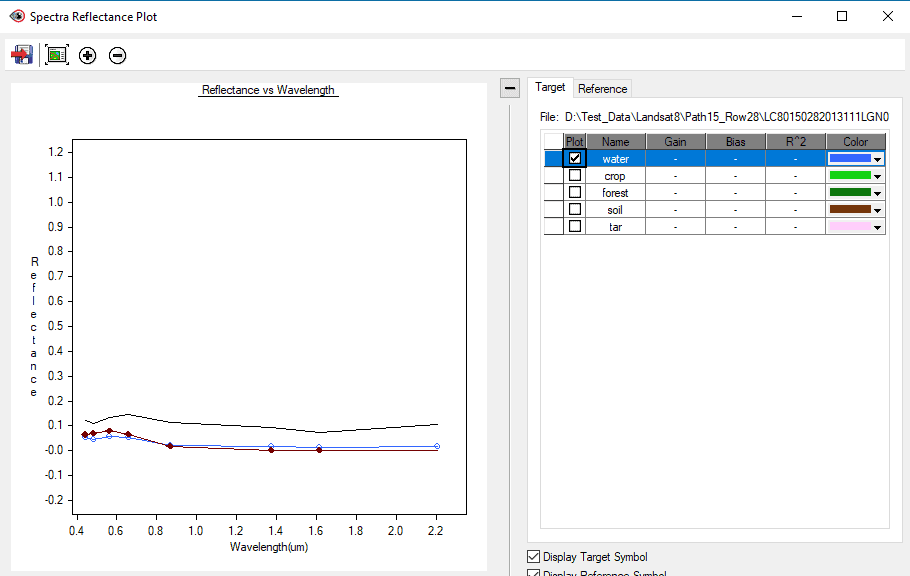This screenshot has width=910, height=576.
Task: Select the Target tab
Action: (550, 87)
